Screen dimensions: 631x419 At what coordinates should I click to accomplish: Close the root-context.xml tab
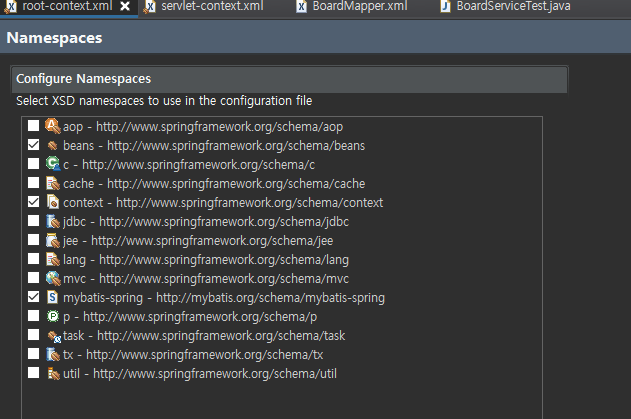(x=125, y=6)
